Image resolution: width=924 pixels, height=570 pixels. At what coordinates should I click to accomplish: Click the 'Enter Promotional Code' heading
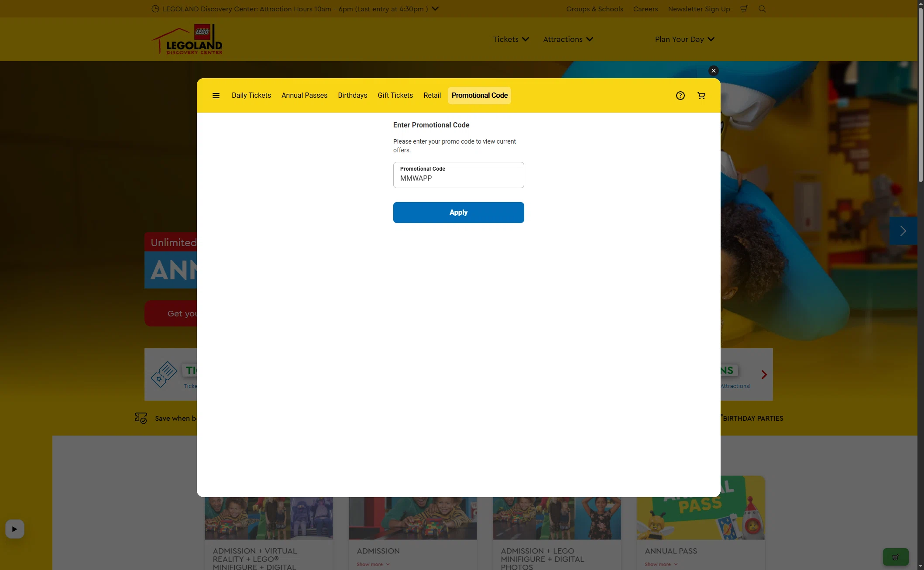(431, 125)
